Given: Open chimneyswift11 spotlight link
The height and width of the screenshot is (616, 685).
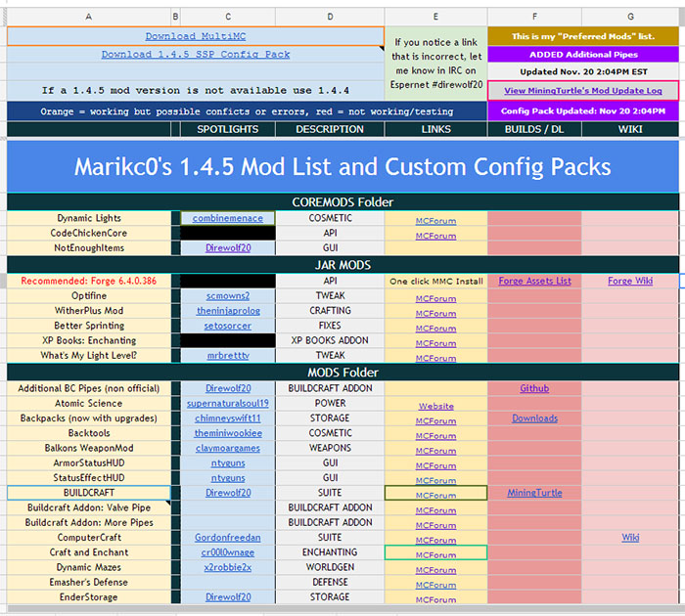Looking at the screenshot, I should click(228, 418).
